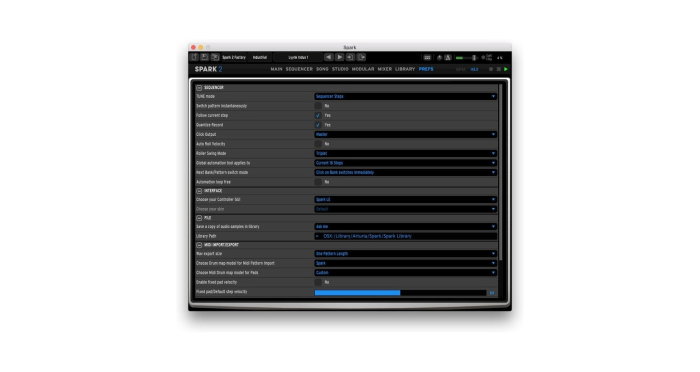The height and width of the screenshot is (372, 700).
Task: Uncheck Quantize Record
Action: (x=318, y=125)
